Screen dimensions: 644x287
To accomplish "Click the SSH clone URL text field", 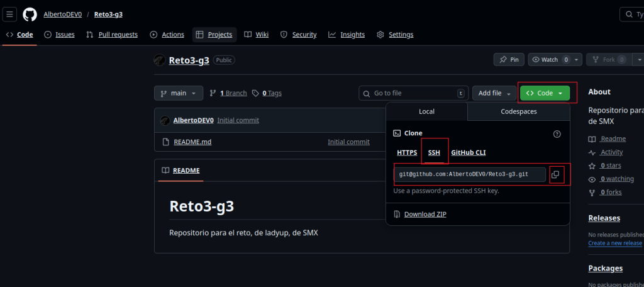I will coord(470,174).
